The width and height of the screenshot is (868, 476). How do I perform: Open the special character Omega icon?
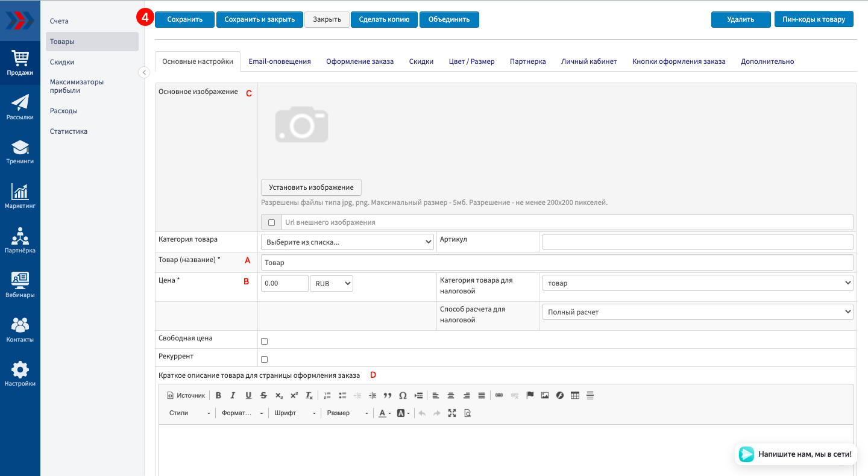(403, 396)
